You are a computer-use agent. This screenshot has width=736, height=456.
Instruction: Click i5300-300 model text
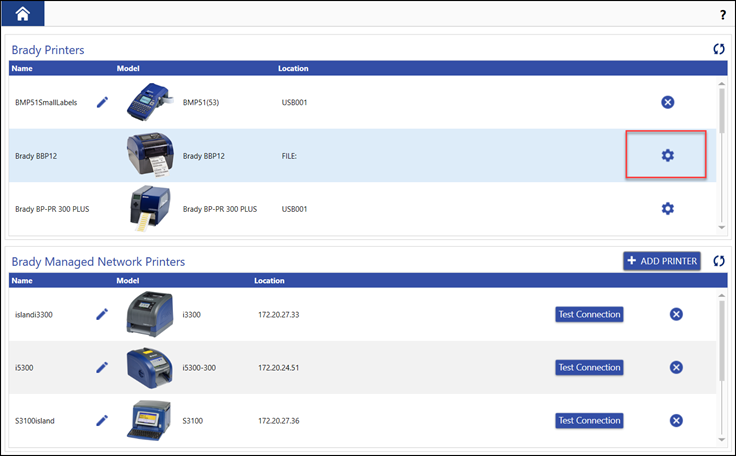tap(199, 368)
